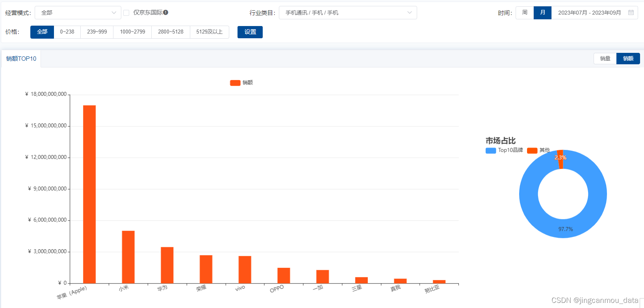Click the ¥ 3,000,000,000 axis label
The height and width of the screenshot is (308, 644).
47,252
